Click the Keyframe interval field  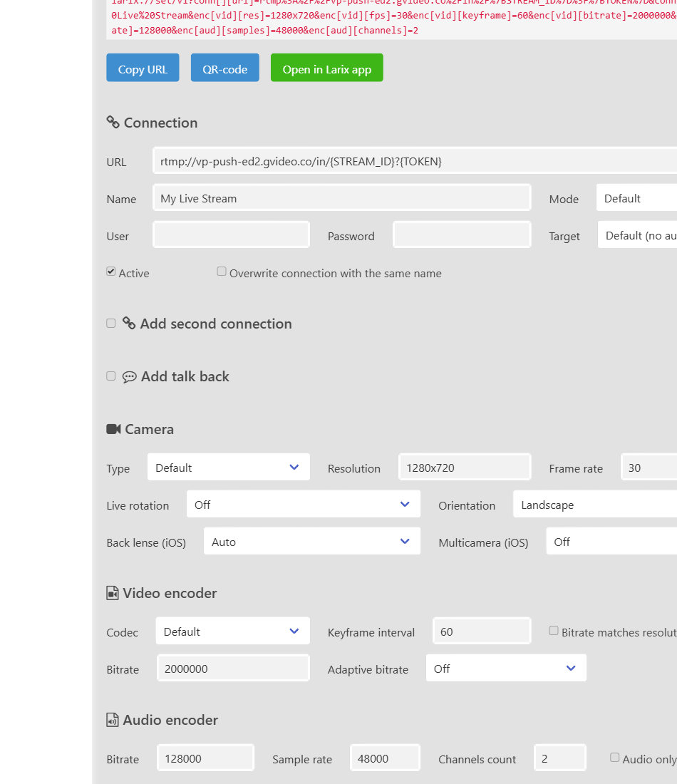pyautogui.click(x=482, y=631)
